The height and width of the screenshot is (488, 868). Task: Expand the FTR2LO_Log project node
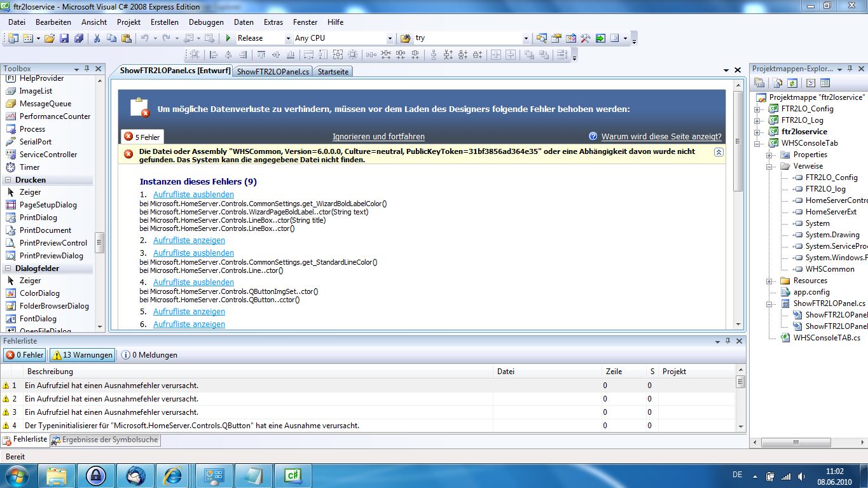tap(757, 120)
